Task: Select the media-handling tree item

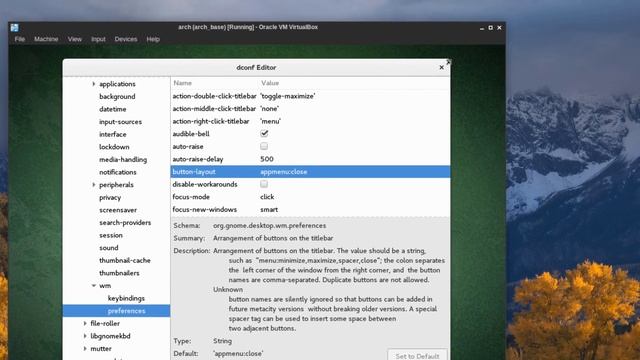Action: [x=123, y=160]
